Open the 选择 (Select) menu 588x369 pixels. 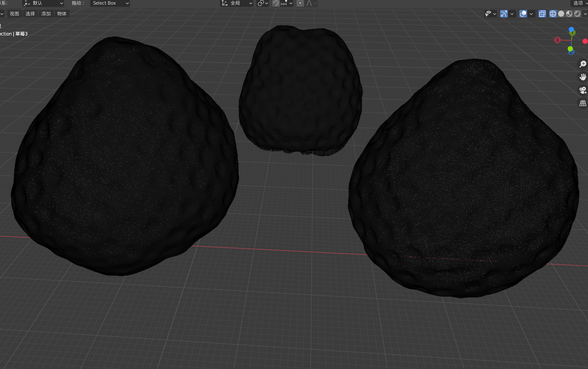pyautogui.click(x=30, y=14)
